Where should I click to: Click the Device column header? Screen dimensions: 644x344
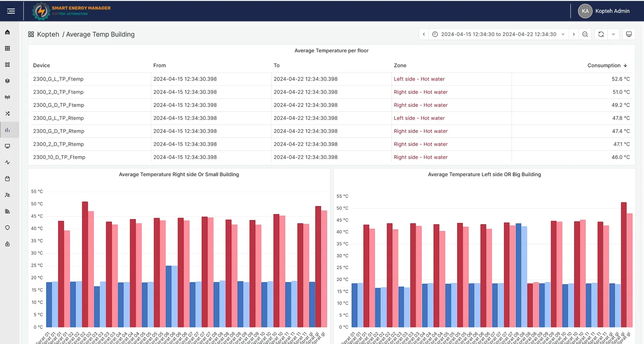41,65
